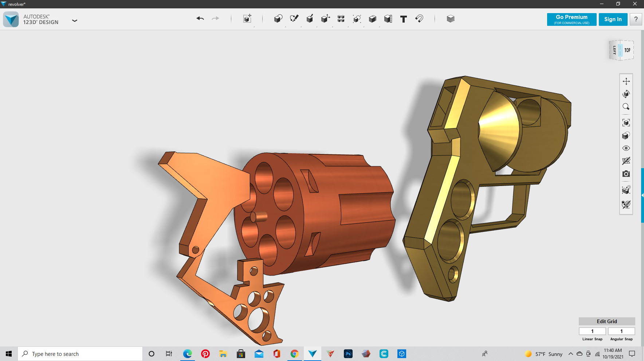This screenshot has width=644, height=361.
Task: Launch Photoshop from the taskbar
Action: (348, 354)
